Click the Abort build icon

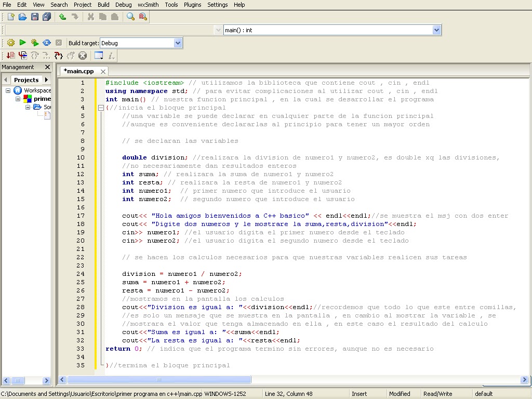[59, 43]
